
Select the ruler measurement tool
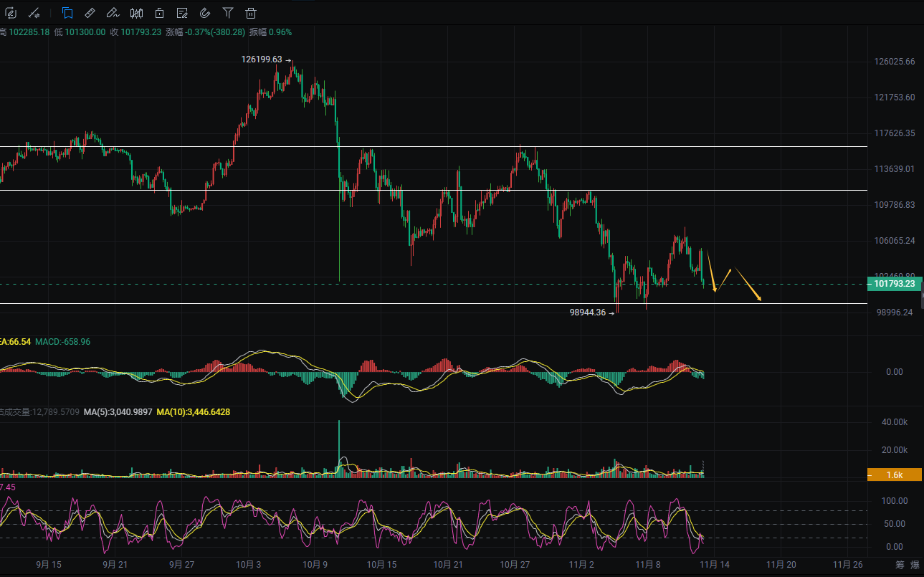(90, 13)
